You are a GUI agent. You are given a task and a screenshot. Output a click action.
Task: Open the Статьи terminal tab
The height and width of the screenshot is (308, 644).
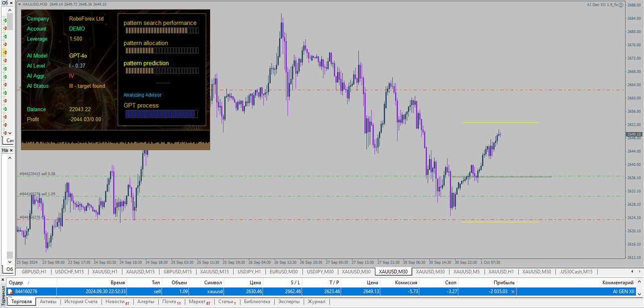click(x=227, y=302)
